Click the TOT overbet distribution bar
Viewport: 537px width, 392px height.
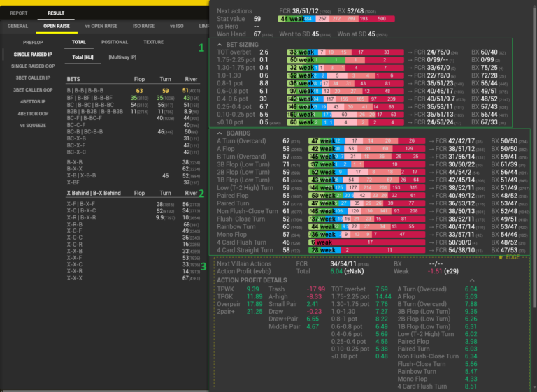[345, 52]
